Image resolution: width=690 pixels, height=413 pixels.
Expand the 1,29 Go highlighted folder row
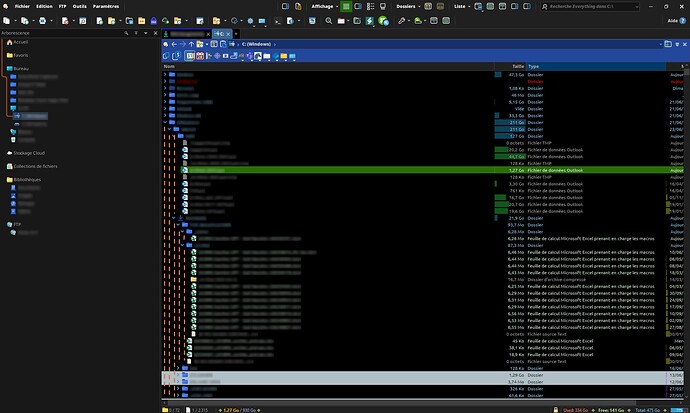pos(178,375)
